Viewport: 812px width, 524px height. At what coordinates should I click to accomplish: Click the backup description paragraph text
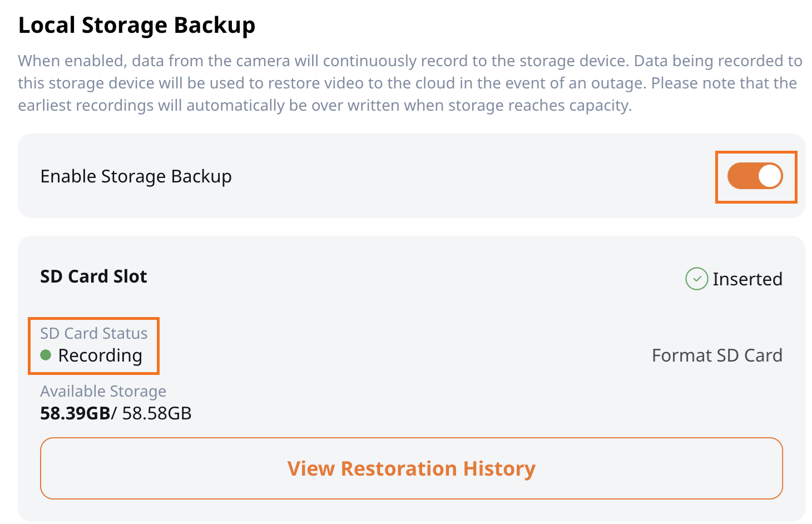[x=410, y=83]
